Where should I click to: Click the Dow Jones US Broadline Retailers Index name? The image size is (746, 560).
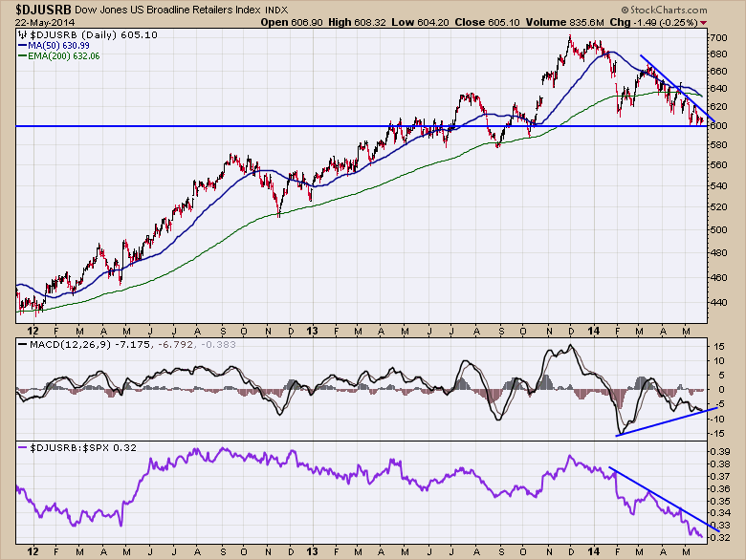tap(168, 10)
